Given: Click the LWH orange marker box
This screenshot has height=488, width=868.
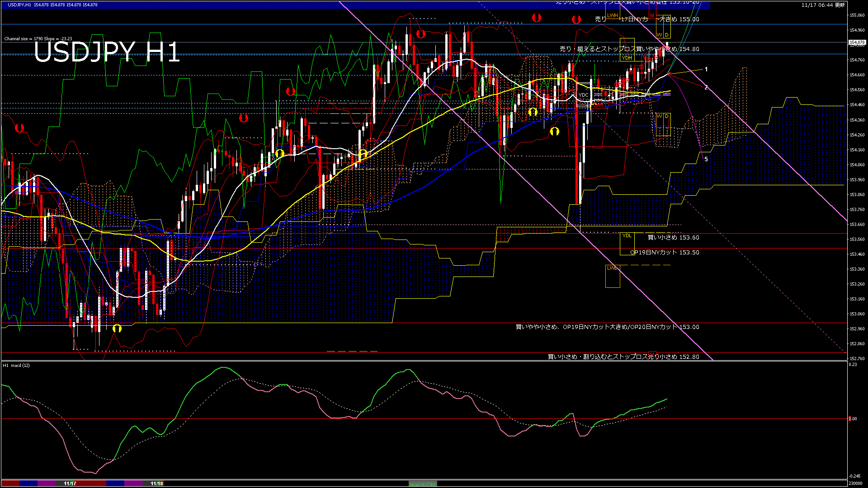Looking at the screenshot, I should point(613,15).
